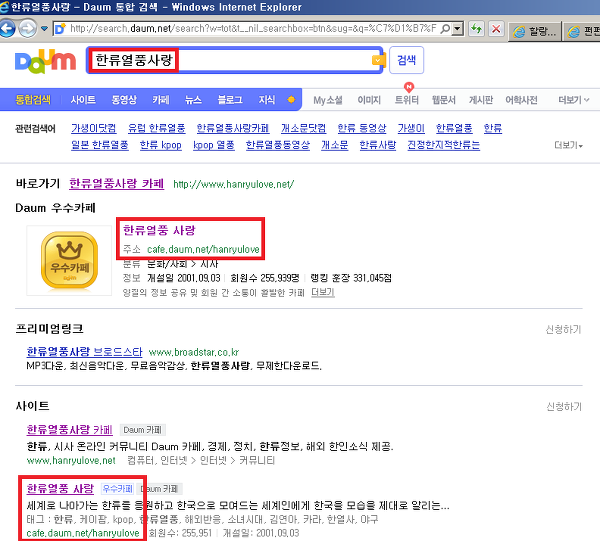Click related search 한류 kpop
Image resolution: width=600 pixels, height=541 pixels.
(x=161, y=145)
